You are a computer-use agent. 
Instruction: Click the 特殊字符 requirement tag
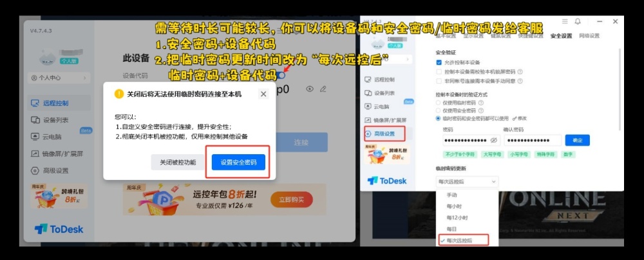coord(545,155)
